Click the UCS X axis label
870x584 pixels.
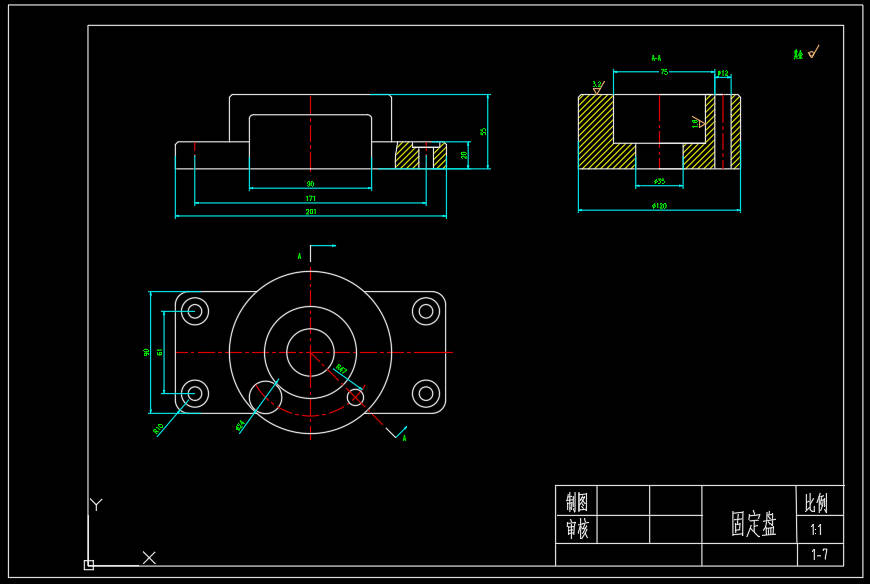coord(149,557)
